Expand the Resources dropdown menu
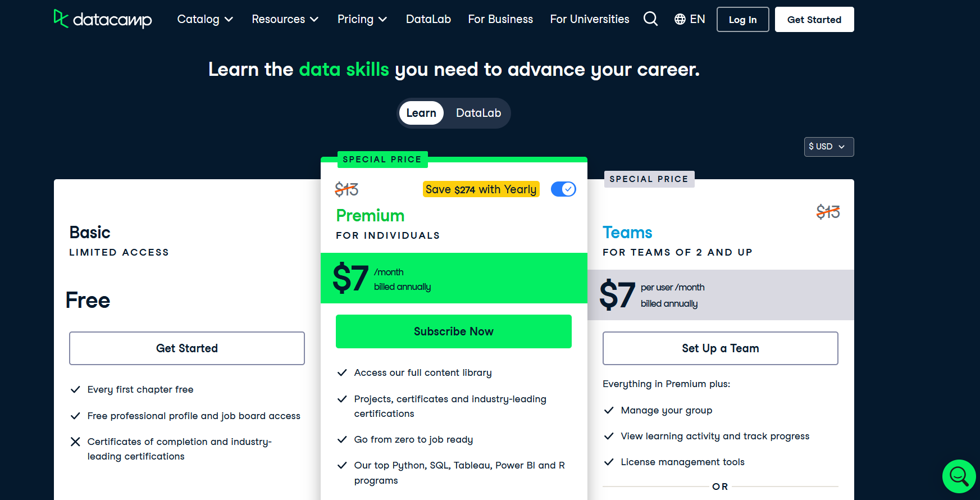Screen dimensions: 980x500 [285, 19]
